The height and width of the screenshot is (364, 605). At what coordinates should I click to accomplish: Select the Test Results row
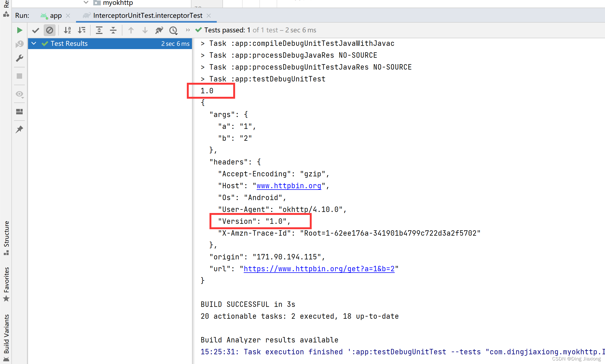point(110,44)
